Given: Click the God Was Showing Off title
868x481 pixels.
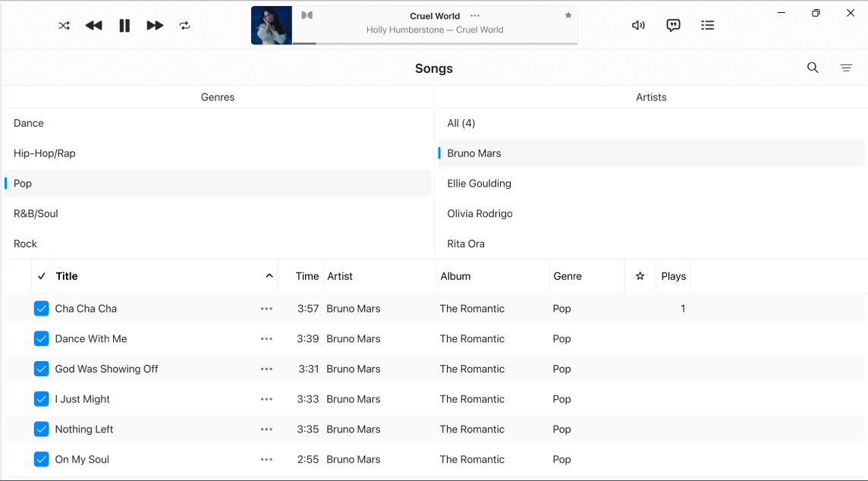Looking at the screenshot, I should (106, 369).
